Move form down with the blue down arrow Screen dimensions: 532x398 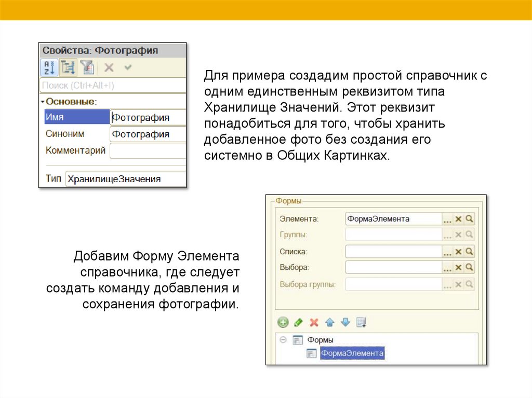345,322
